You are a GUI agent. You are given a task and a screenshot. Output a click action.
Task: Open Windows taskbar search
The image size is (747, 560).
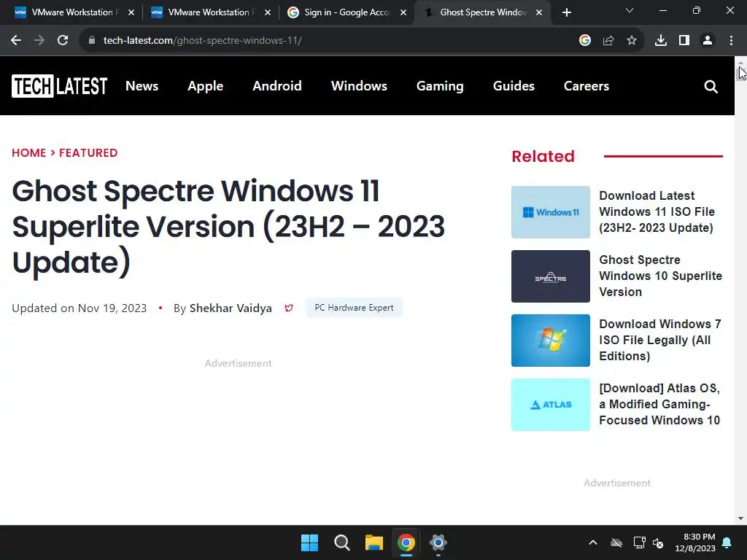point(342,542)
